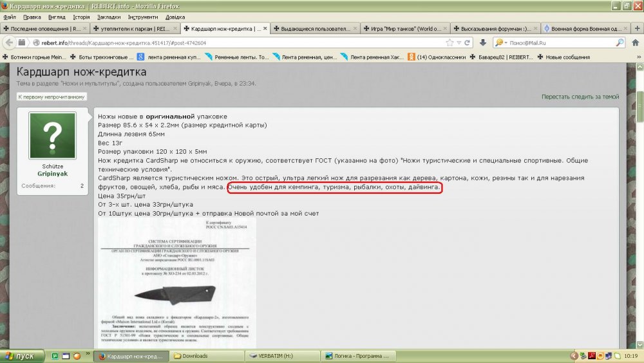Switch to the Высказывания форумчан tab
The height and width of the screenshot is (363, 644).
(x=495, y=28)
